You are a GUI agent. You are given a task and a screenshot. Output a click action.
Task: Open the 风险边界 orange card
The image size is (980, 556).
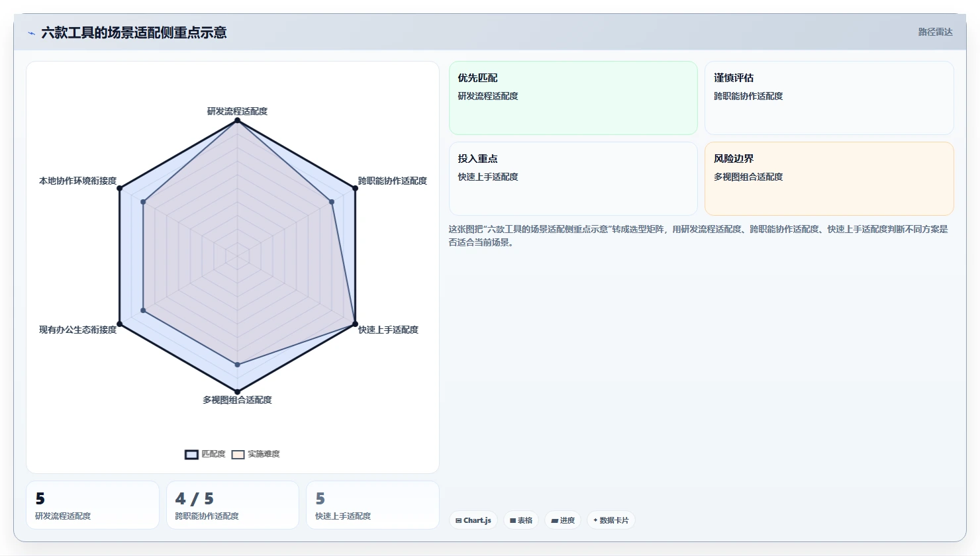829,179
